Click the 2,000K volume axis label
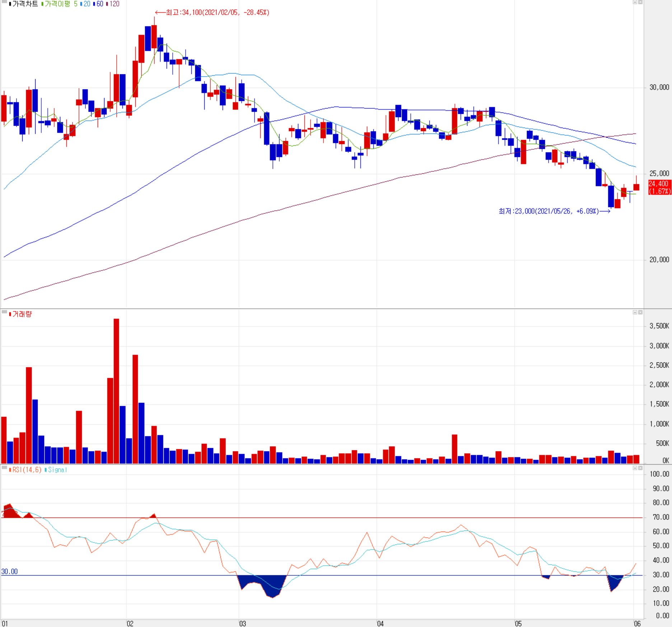Image resolution: width=672 pixels, height=627 pixels. 659,385
